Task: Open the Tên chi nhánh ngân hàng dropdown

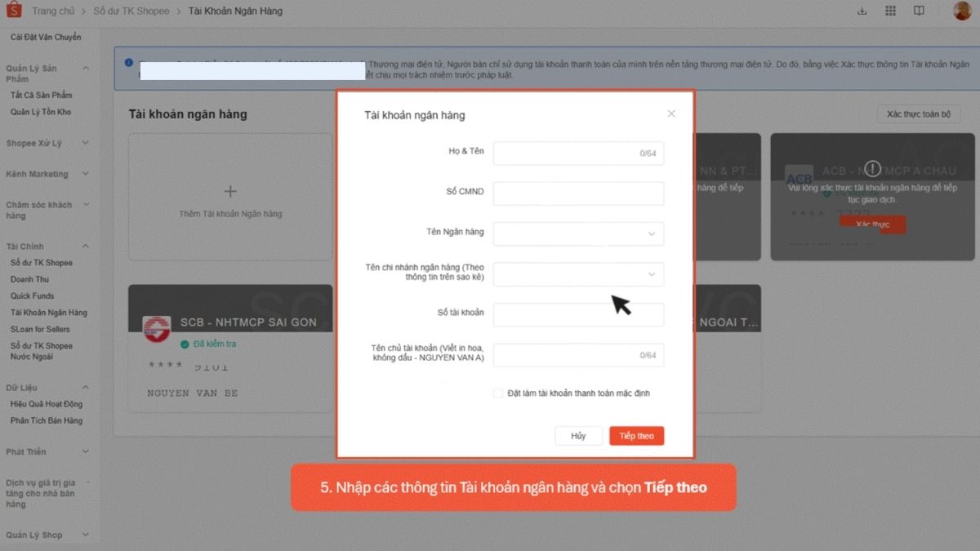Action: [578, 274]
